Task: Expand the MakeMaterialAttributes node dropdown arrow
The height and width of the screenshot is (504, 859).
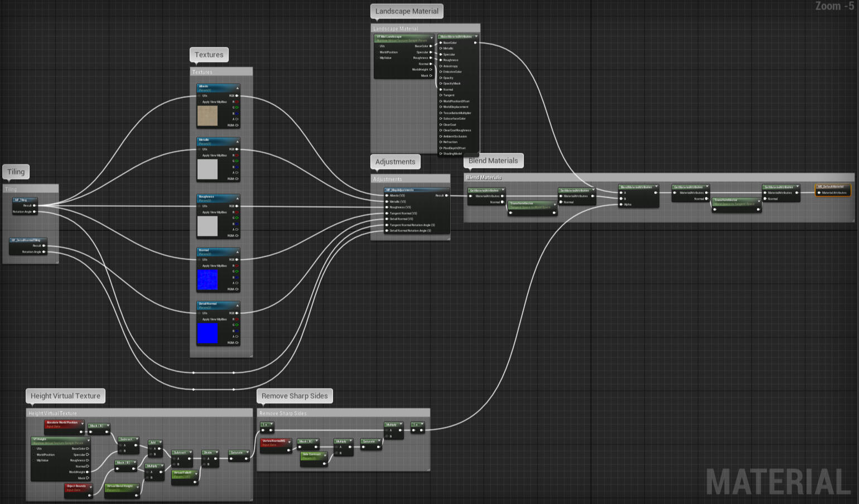Action: tap(476, 37)
